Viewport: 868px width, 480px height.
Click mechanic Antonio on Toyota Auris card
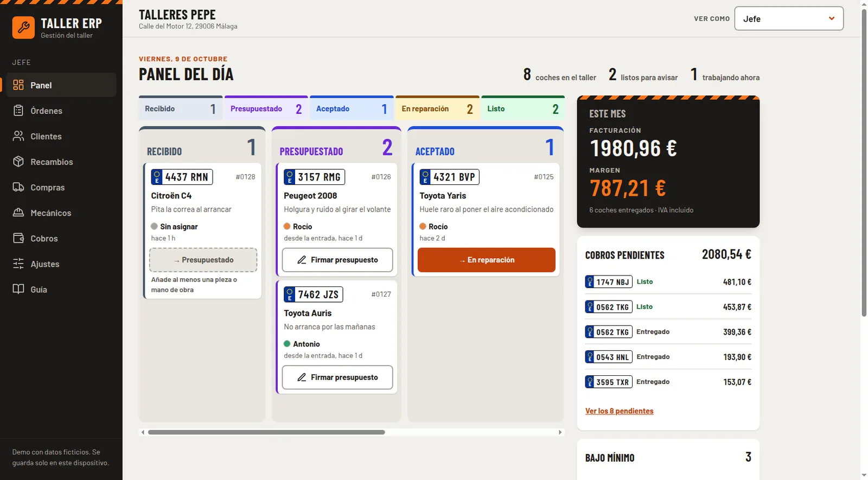coord(306,344)
